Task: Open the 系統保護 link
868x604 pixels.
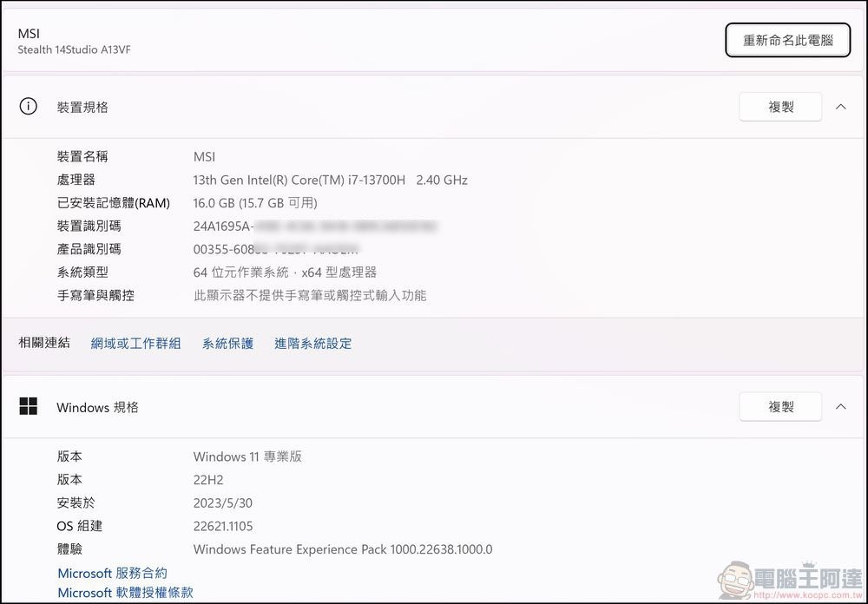Action: click(x=227, y=343)
